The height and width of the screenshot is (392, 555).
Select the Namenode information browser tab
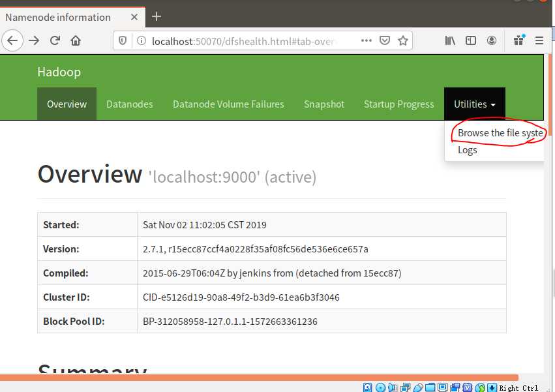pos(72,17)
